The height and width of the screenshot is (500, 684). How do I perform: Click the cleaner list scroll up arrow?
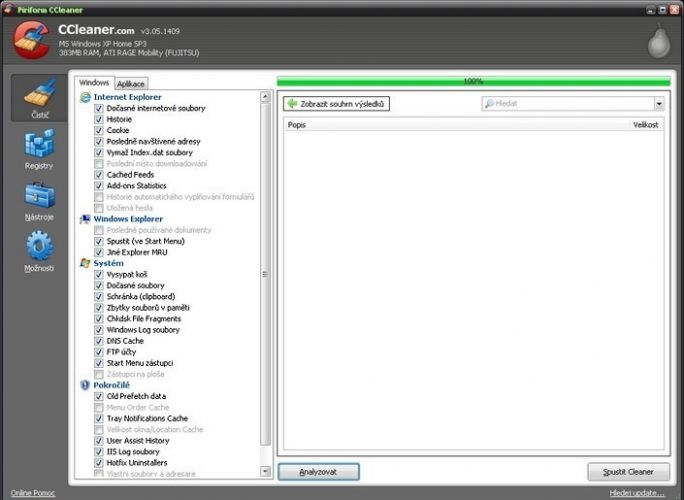point(265,97)
